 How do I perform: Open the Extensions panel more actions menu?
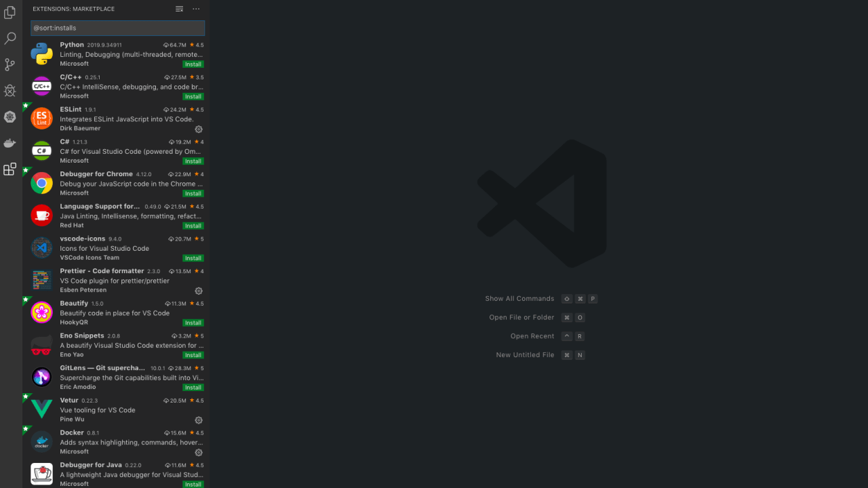pos(196,9)
